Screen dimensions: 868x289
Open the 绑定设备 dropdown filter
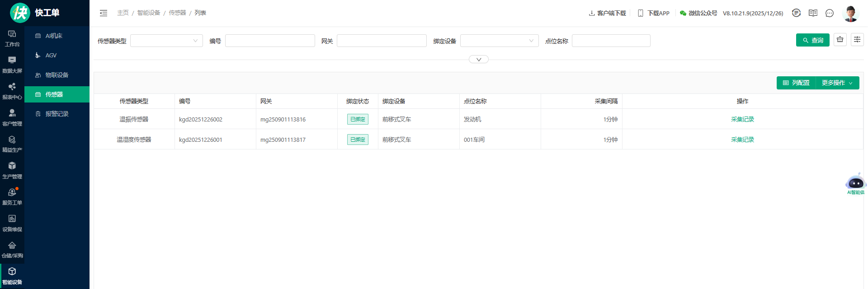pos(499,41)
